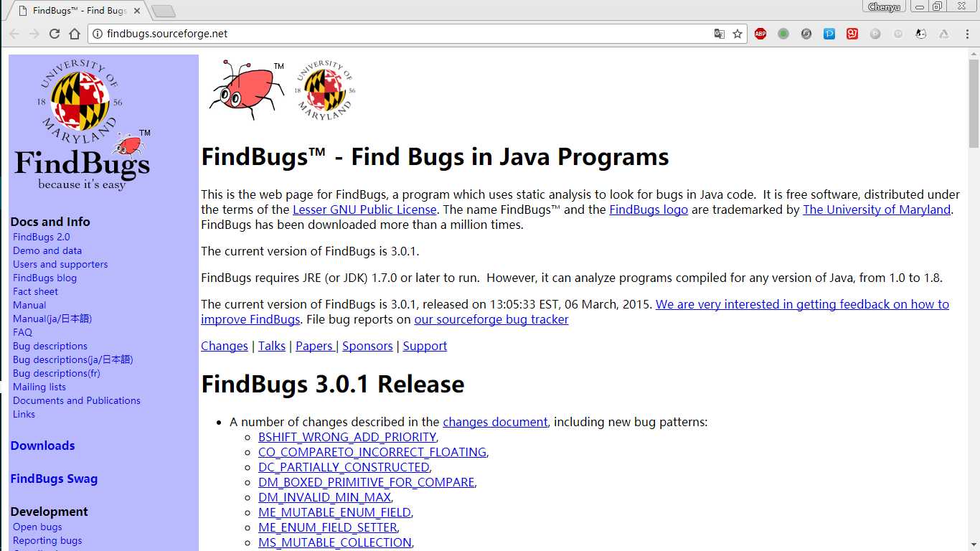
Task: Open Demo and data link
Action: click(47, 250)
